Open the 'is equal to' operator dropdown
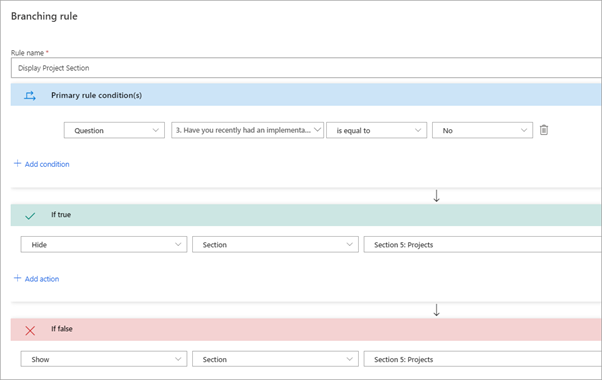Image resolution: width=602 pixels, height=380 pixels. coord(376,131)
